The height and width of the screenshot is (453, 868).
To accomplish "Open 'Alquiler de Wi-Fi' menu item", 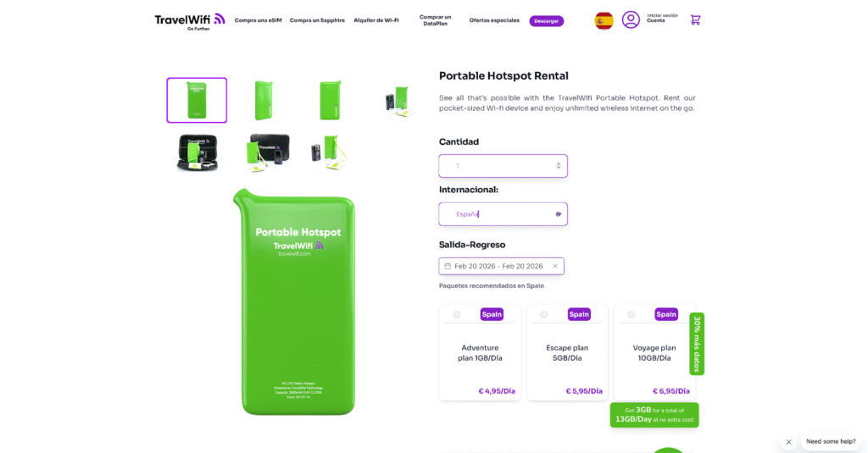I will 376,20.
